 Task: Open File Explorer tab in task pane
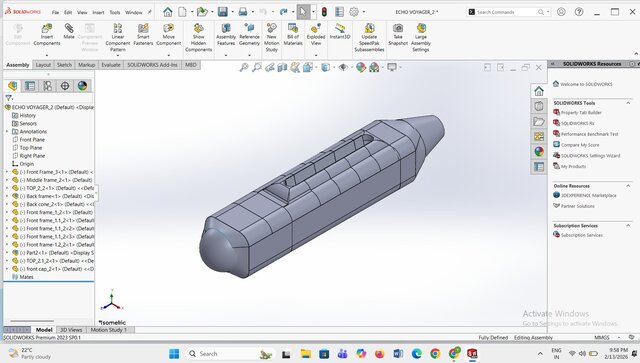[539, 121]
